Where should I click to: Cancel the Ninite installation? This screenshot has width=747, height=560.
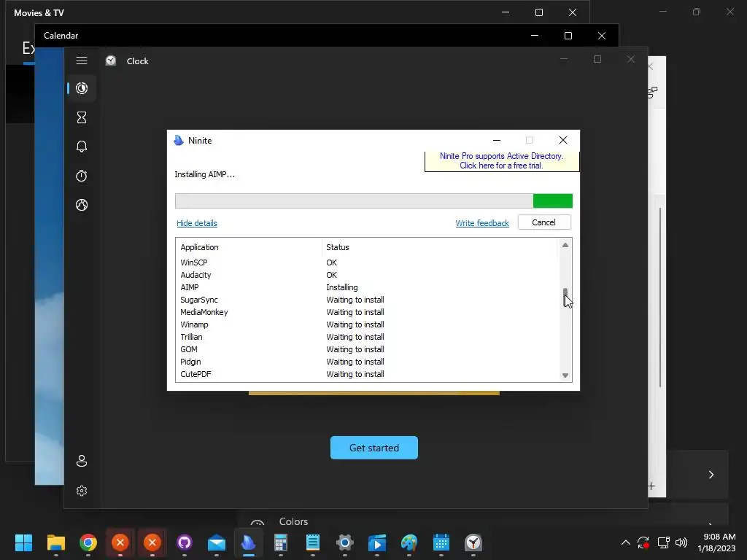point(544,222)
